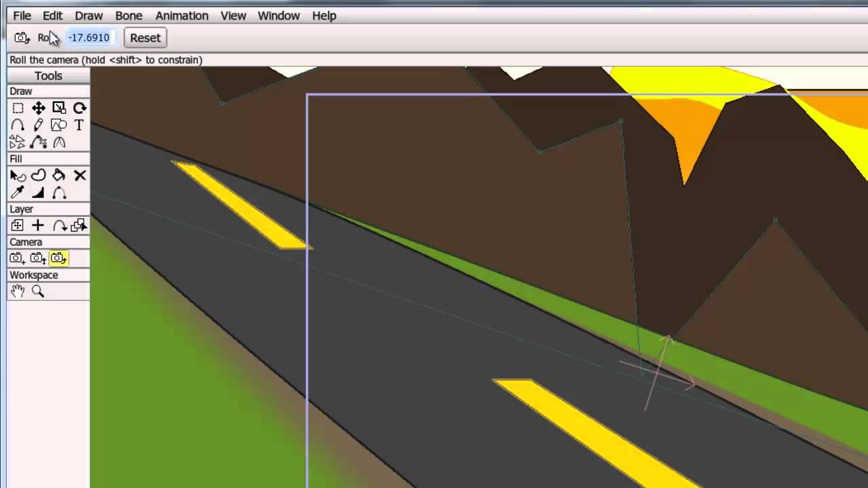This screenshot has height=488, width=868.
Task: Select the Select Points dashed-rectangle tool
Action: [18, 108]
